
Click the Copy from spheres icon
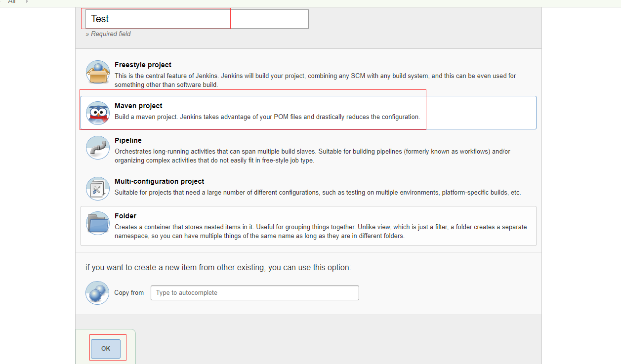[97, 293]
